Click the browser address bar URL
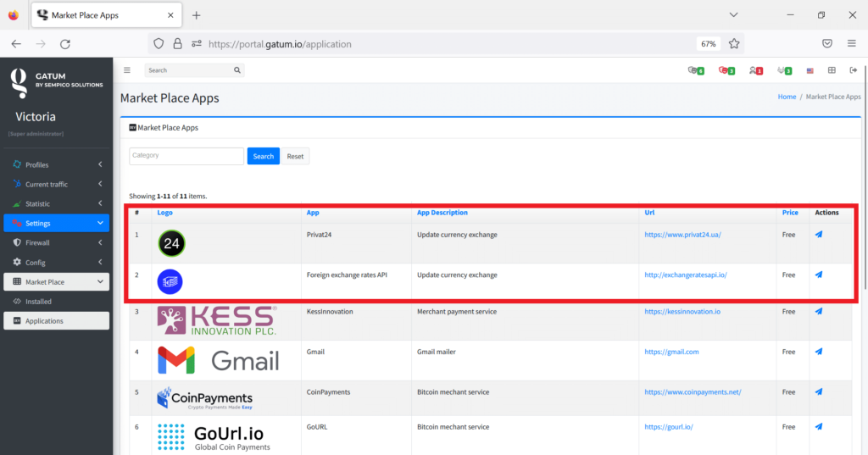The width and height of the screenshot is (868, 455). (x=280, y=44)
